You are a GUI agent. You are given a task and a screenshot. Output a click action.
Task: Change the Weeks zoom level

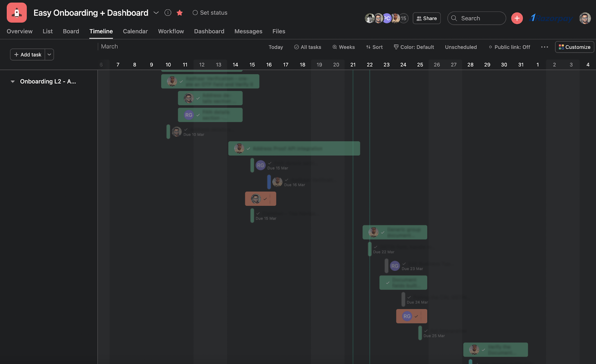[x=343, y=47]
